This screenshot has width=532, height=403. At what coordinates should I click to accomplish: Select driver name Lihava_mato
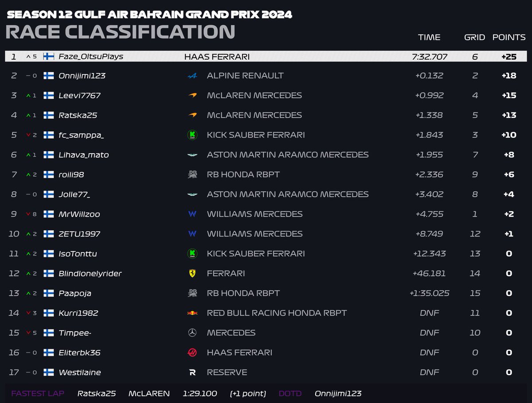[x=84, y=155]
